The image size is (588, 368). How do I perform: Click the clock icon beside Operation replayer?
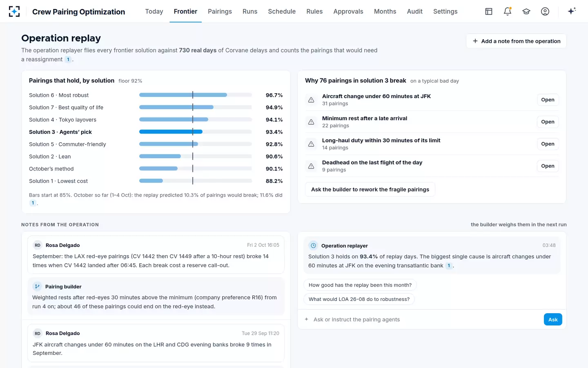[313, 246]
